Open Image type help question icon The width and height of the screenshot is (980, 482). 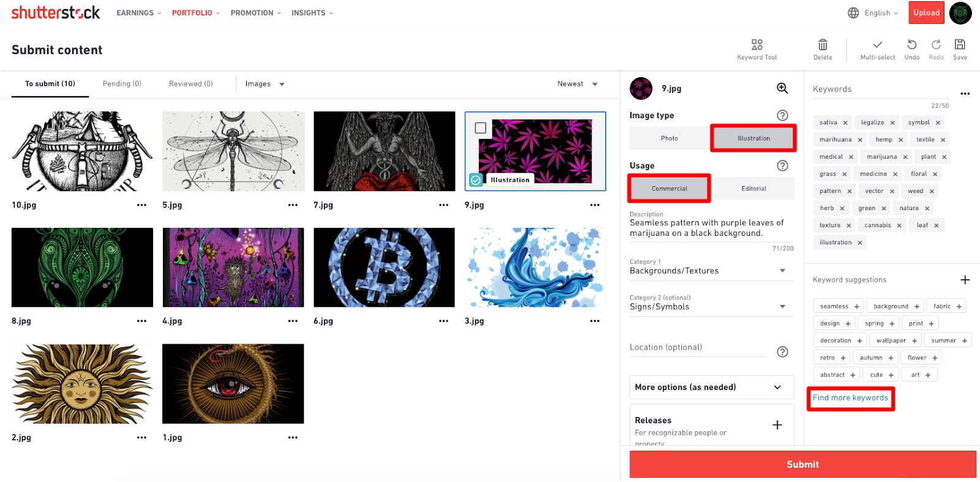(782, 115)
